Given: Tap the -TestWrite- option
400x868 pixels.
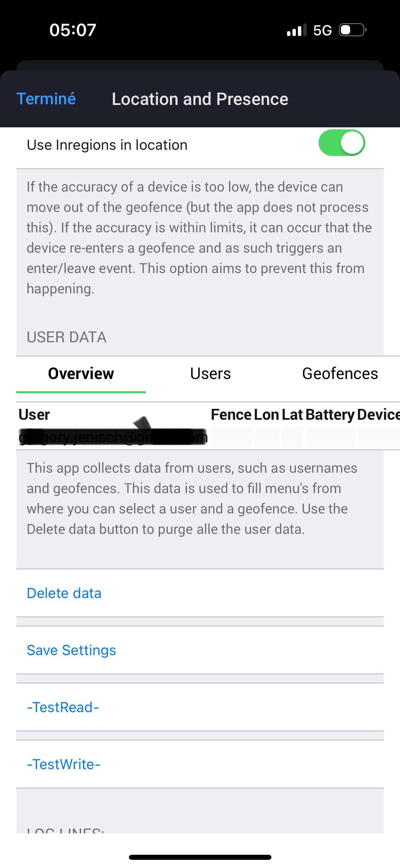Looking at the screenshot, I should [64, 764].
